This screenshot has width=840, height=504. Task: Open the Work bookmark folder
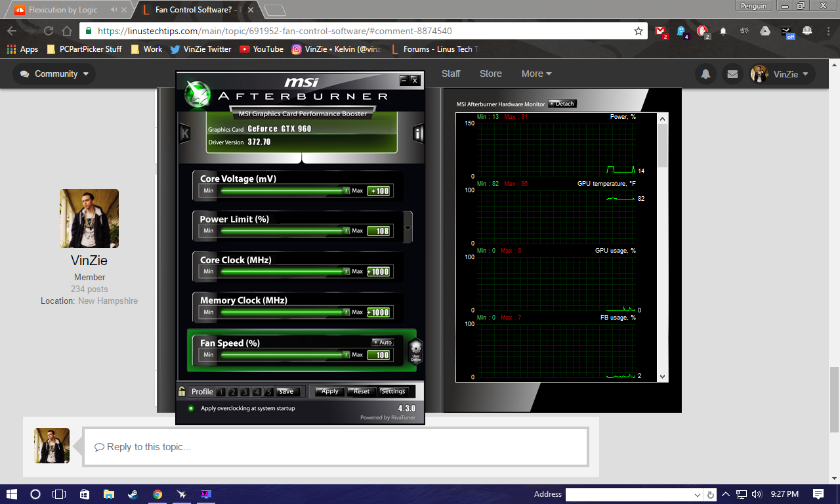(146, 49)
